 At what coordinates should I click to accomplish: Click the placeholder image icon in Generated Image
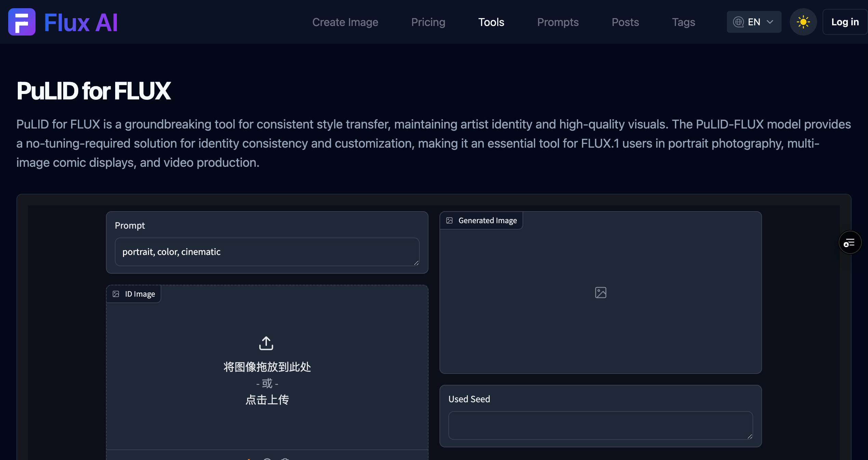pos(600,293)
